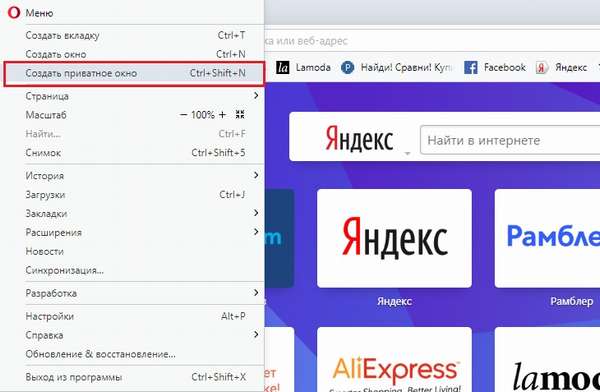Open the lamoda speed dial tile
Screen dimensions: 600x392
point(547,359)
